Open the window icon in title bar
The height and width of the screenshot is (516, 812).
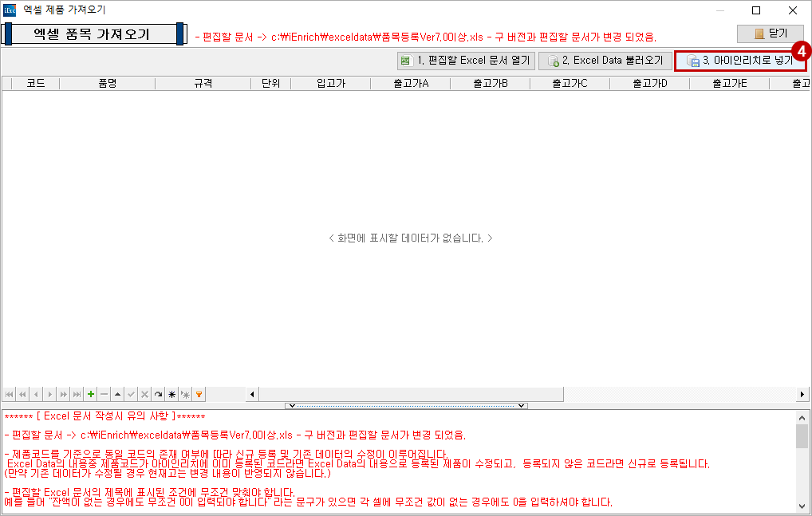[10, 10]
